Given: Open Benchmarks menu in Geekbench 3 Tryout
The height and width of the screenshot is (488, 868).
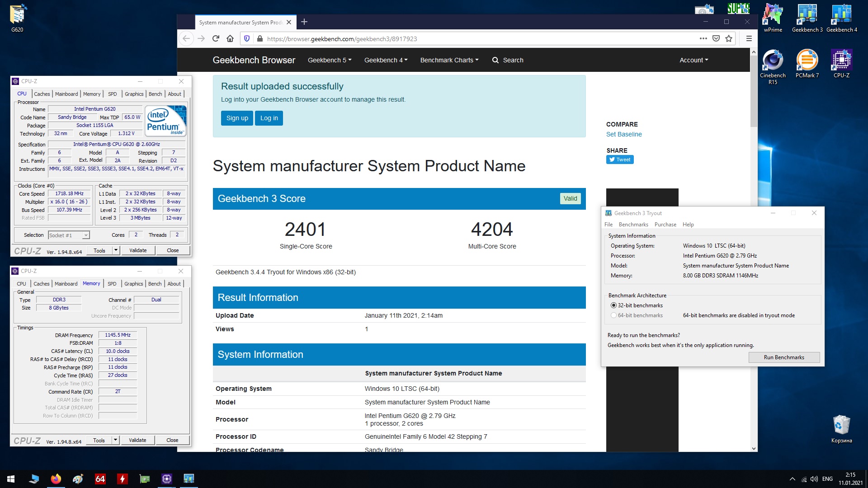Looking at the screenshot, I should pyautogui.click(x=633, y=225).
